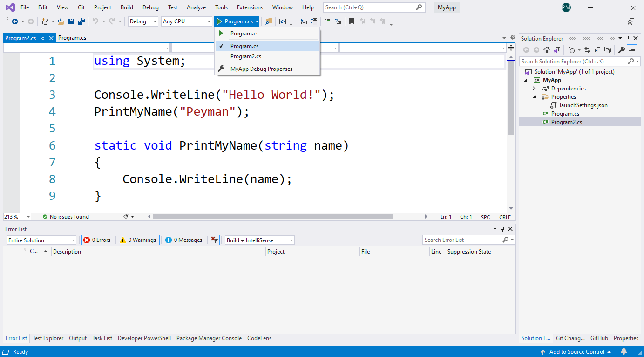Image resolution: width=644 pixels, height=357 pixels.
Task: Toggle the Preview Selected Items button
Action: [x=632, y=50]
